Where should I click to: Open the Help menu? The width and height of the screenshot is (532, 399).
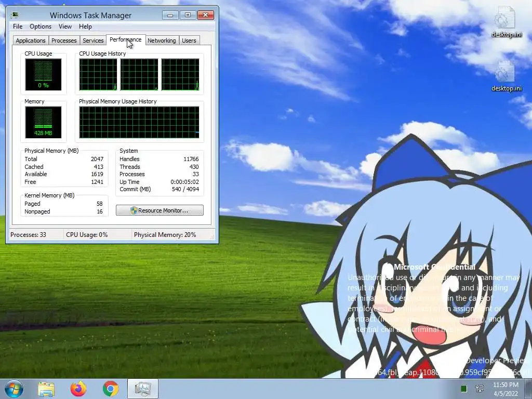85,26
